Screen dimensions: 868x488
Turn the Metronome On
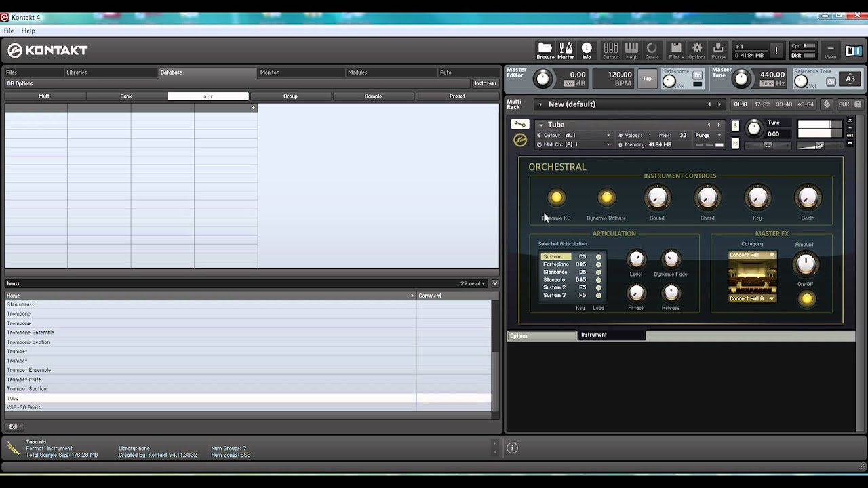(x=698, y=74)
